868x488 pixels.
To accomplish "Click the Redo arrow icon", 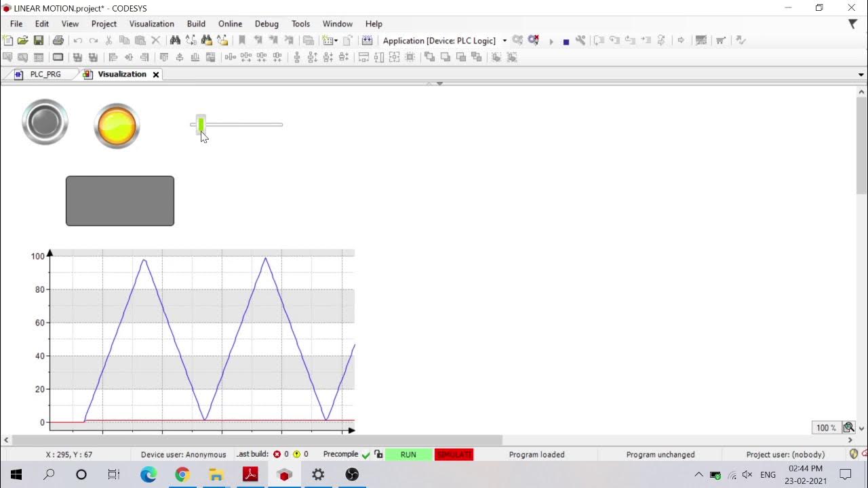I will [94, 41].
